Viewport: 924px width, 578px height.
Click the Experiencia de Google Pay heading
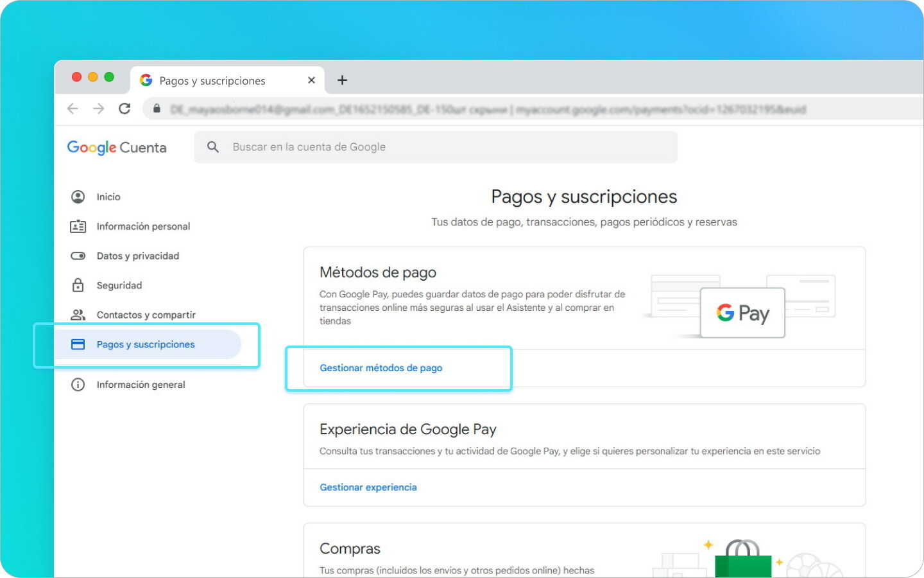click(x=408, y=429)
